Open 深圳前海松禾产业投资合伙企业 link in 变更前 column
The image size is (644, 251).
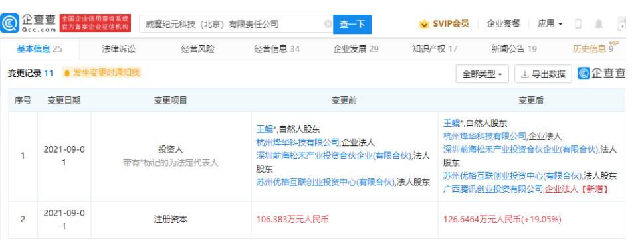click(334, 156)
